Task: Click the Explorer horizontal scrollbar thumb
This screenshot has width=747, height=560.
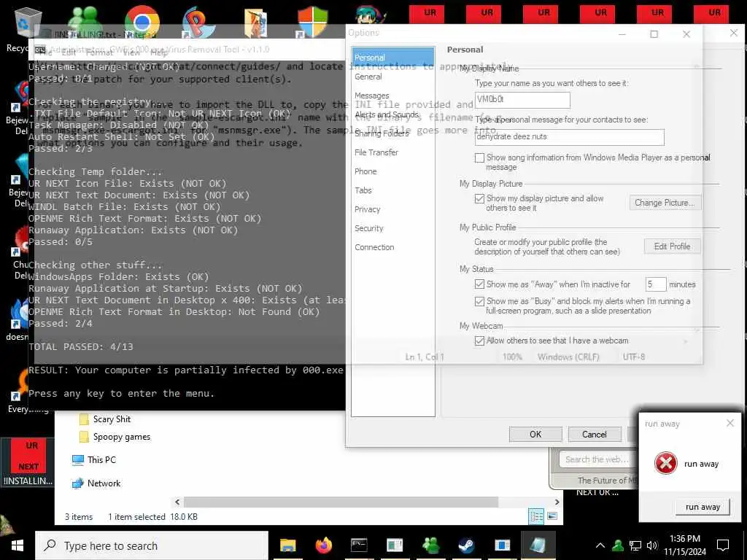Action: [x=341, y=502]
